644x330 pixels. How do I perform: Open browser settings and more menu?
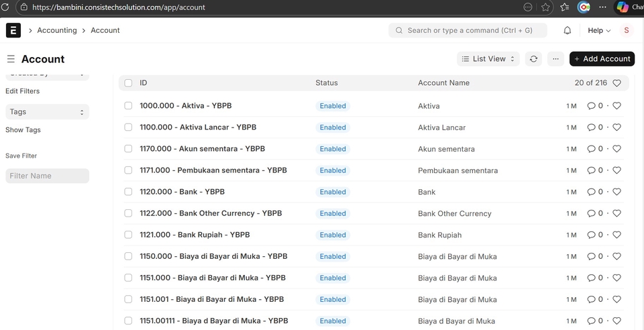(602, 7)
